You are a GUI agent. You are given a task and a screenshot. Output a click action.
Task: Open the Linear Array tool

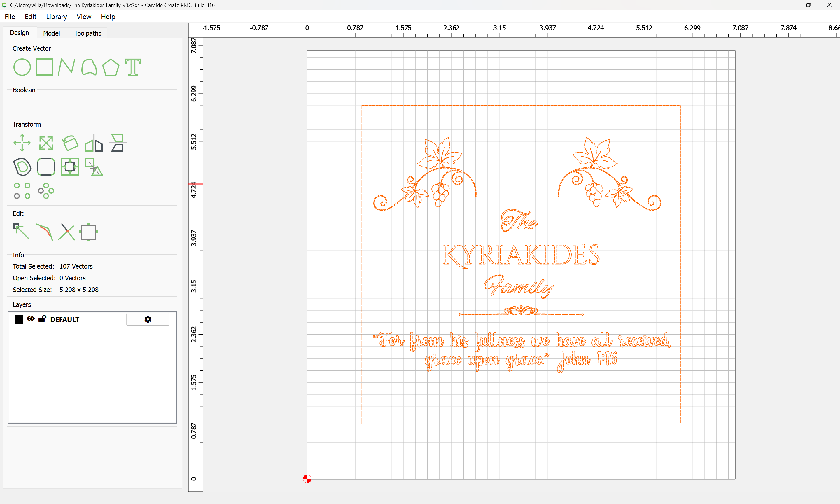22,190
